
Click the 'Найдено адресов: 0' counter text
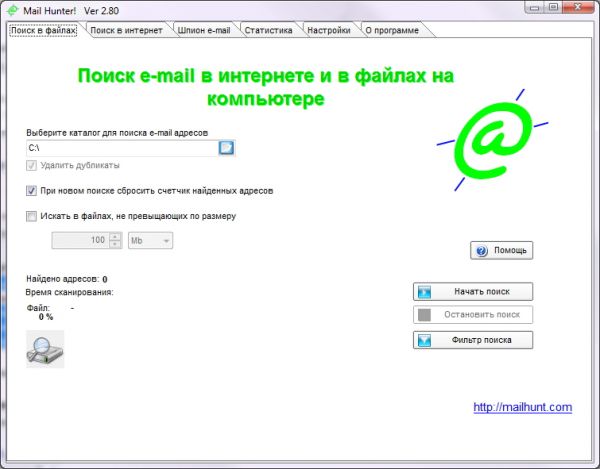pos(67,279)
